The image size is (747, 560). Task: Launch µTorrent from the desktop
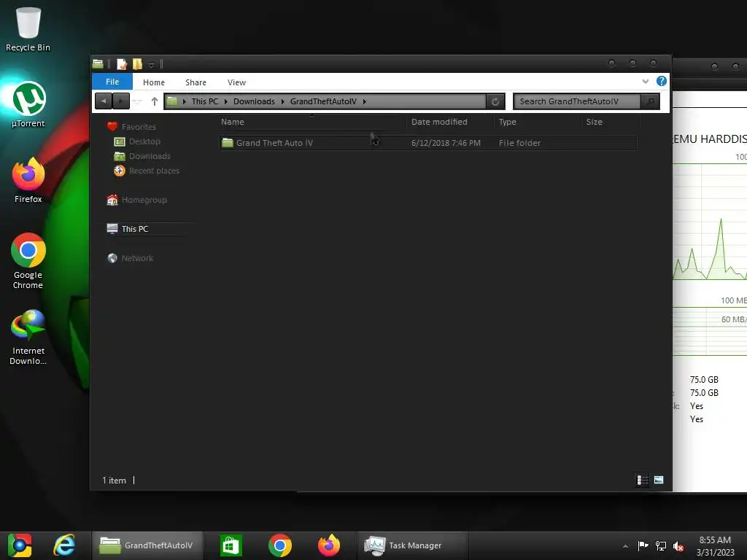pyautogui.click(x=28, y=105)
